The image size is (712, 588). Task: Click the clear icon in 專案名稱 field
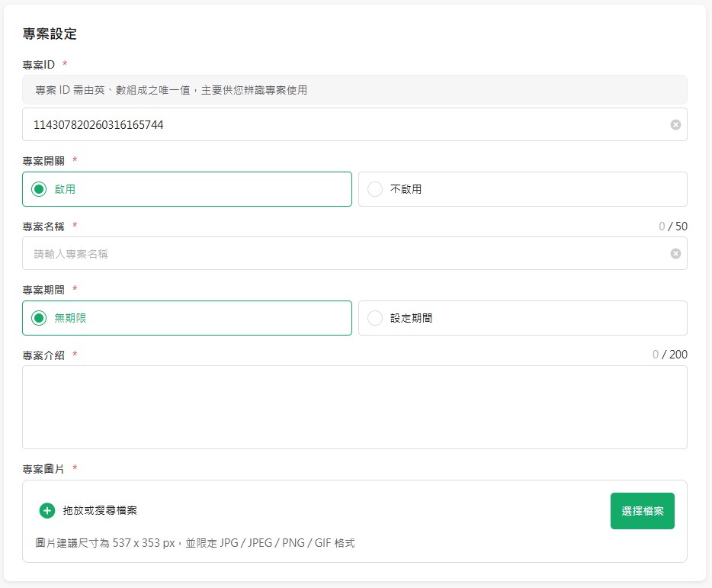(675, 253)
